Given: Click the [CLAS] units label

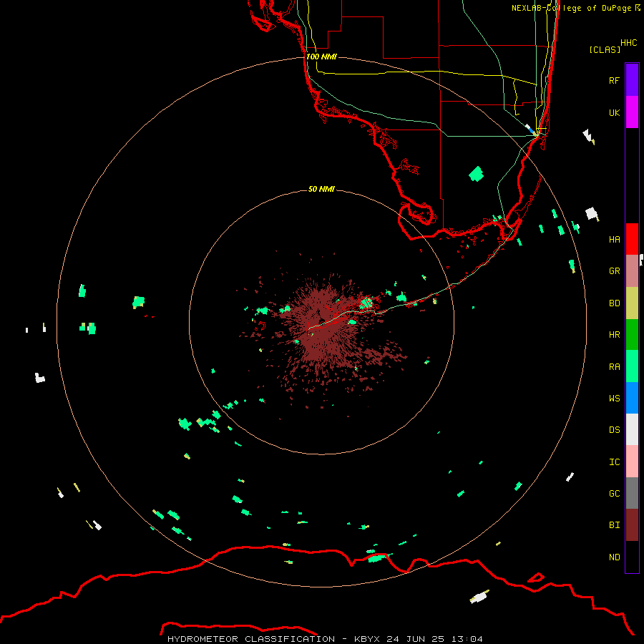Looking at the screenshot, I should pyautogui.click(x=605, y=49).
